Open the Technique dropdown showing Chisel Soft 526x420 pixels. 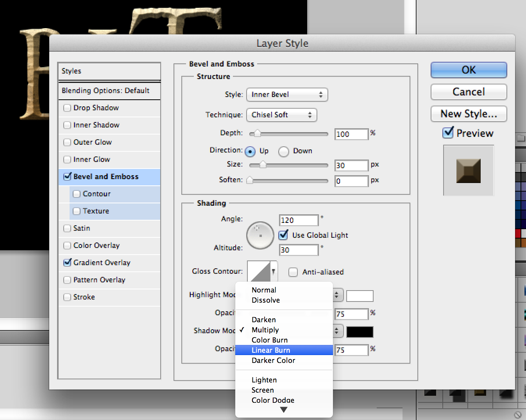281,115
